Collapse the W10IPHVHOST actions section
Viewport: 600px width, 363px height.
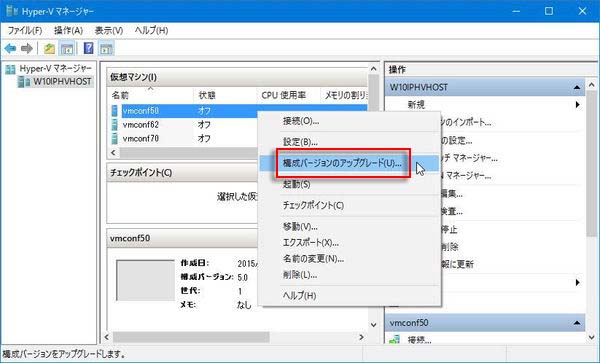point(577,87)
